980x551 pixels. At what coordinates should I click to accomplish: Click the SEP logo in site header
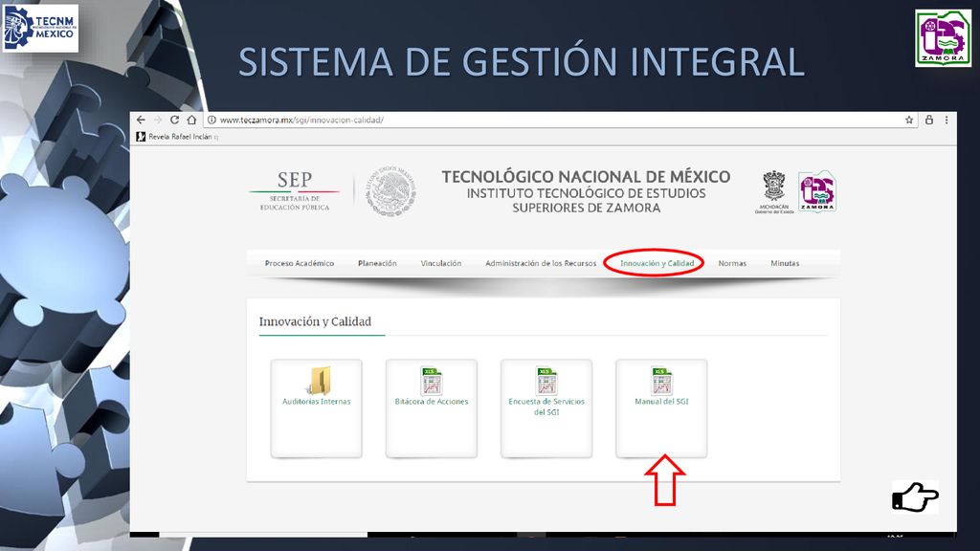295,190
